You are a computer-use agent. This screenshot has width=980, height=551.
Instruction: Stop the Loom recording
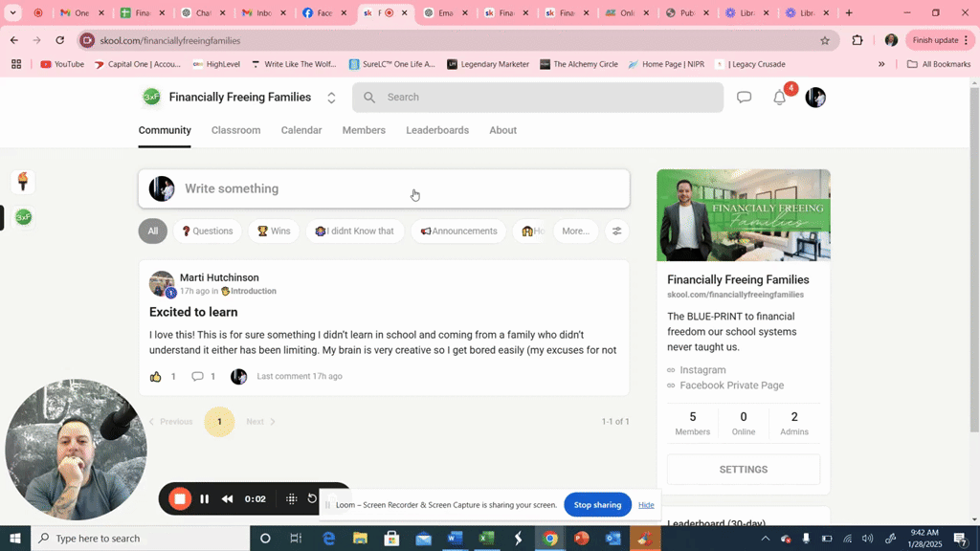[180, 498]
